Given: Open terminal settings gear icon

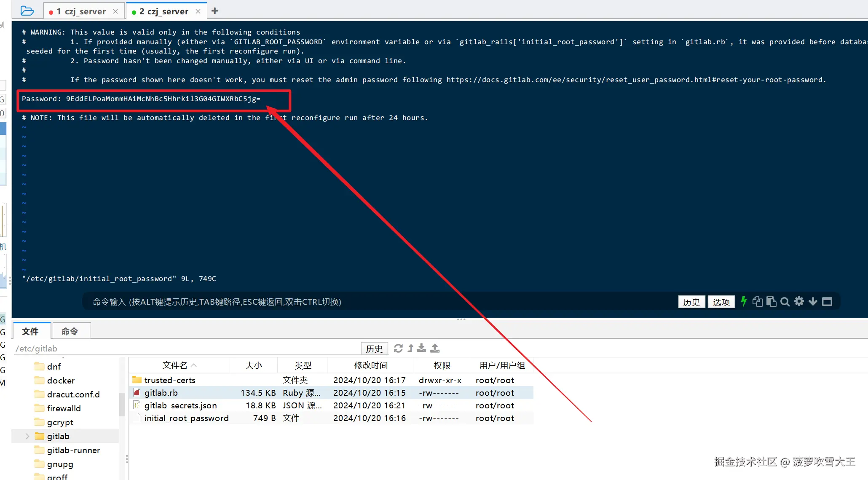Looking at the screenshot, I should 799,301.
